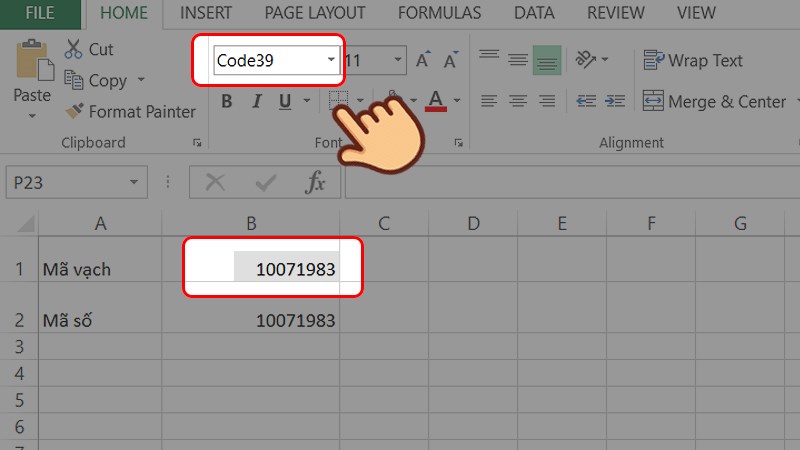Viewport: 800px width, 450px height.
Task: Click the Merge & Center icon
Action: click(653, 102)
